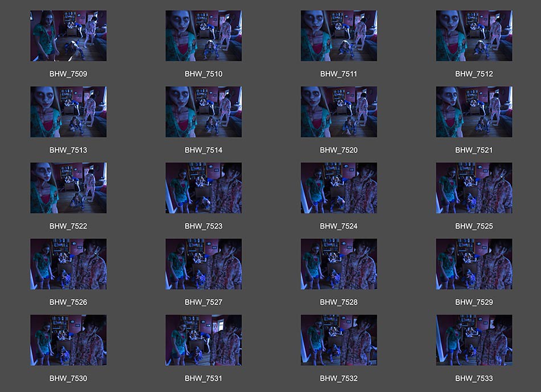541x392 pixels.
Task: Open the BHW_7513 photo thumbnail
Action: pyautogui.click(x=68, y=112)
